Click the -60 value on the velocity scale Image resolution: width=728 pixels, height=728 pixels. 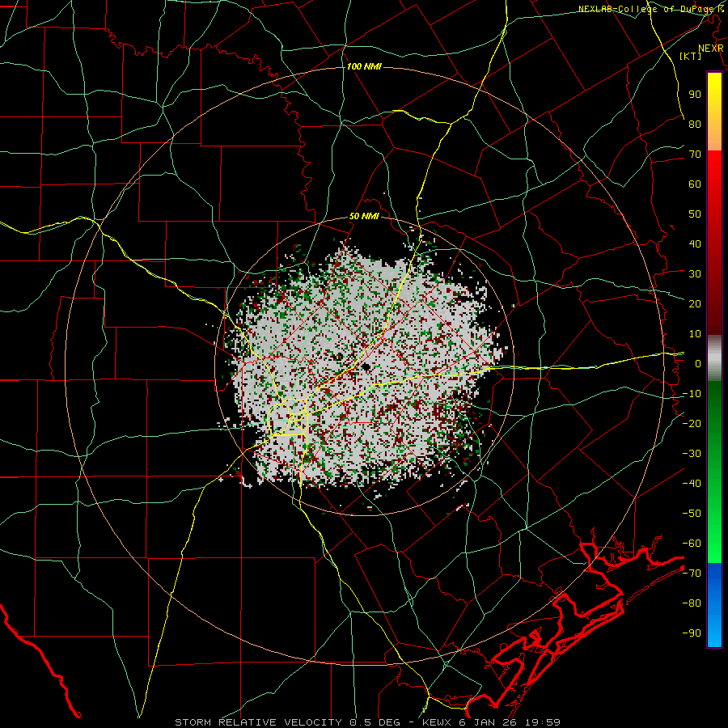point(692,544)
